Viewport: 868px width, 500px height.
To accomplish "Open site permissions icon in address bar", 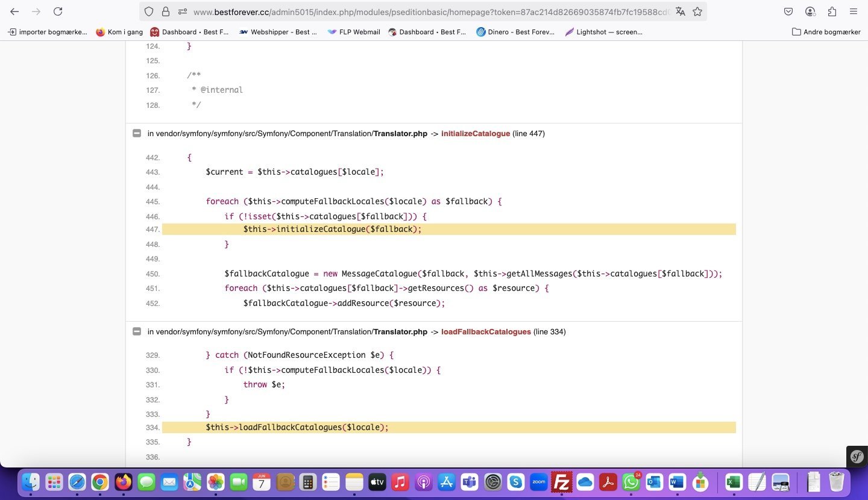I will point(182,11).
